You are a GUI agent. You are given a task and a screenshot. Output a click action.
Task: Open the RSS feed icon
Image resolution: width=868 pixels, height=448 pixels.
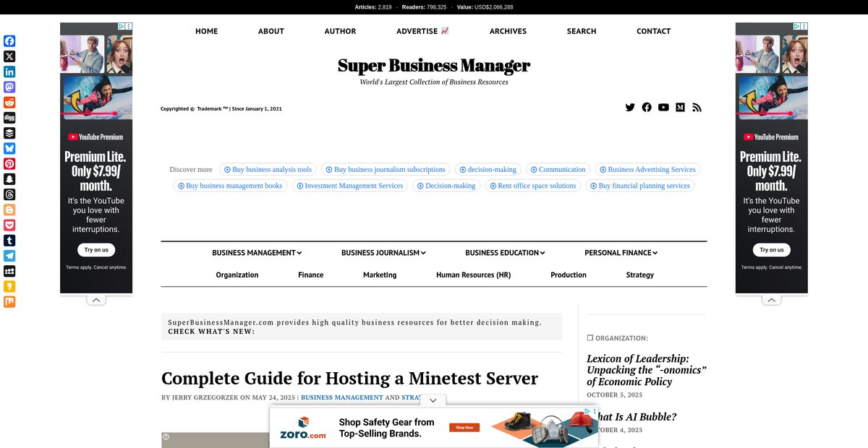point(697,107)
